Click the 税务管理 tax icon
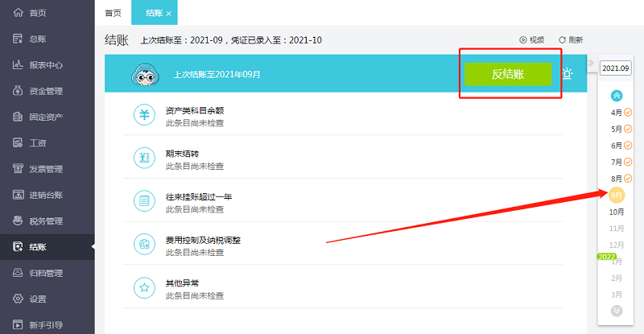 pyautogui.click(x=18, y=221)
